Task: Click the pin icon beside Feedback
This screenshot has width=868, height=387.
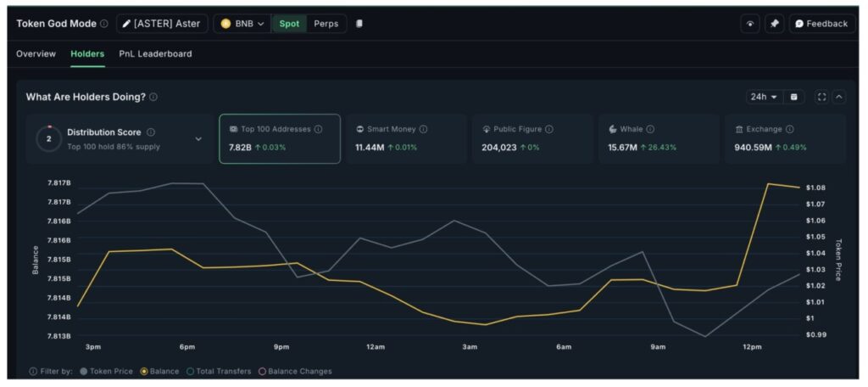Action: [774, 24]
